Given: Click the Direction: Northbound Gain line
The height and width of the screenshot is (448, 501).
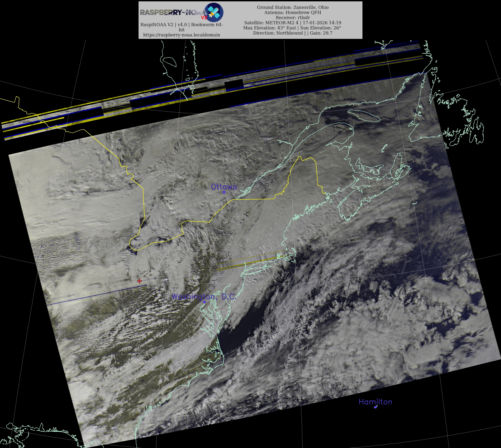Looking at the screenshot, I should pyautogui.click(x=293, y=33).
